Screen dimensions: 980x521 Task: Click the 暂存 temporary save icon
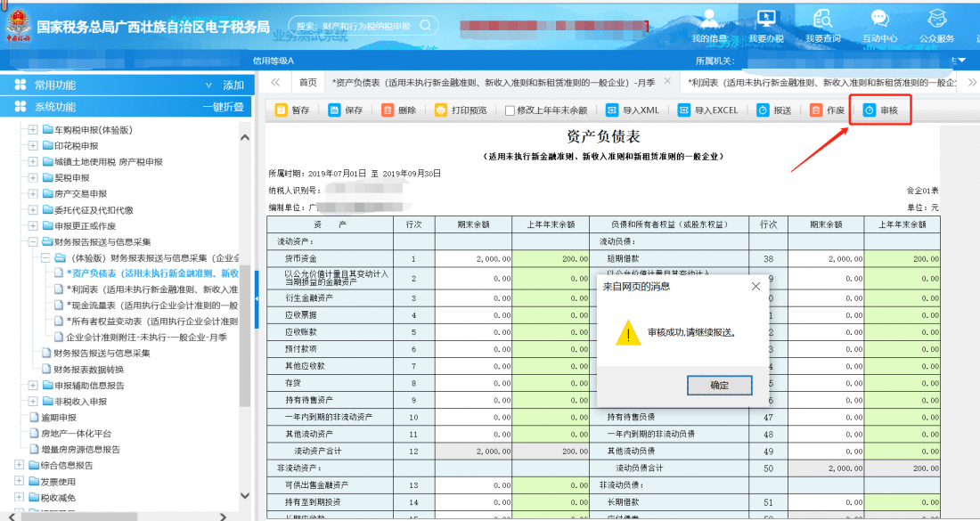tap(282, 110)
